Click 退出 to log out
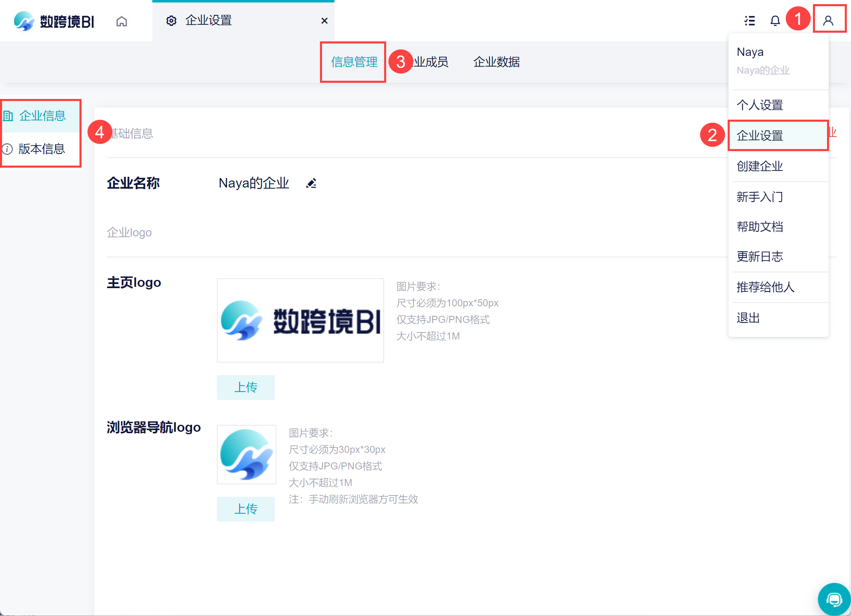 (x=748, y=318)
